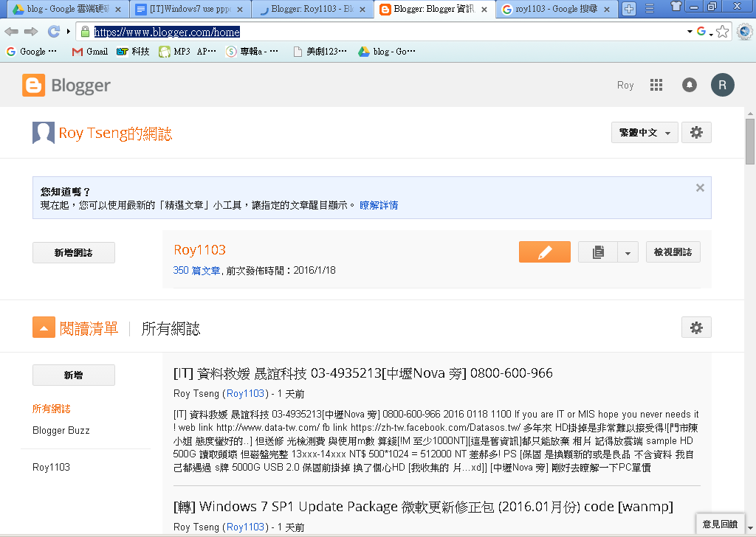Collapse reading list with orange arrow
The height and width of the screenshot is (537, 756).
click(x=44, y=328)
